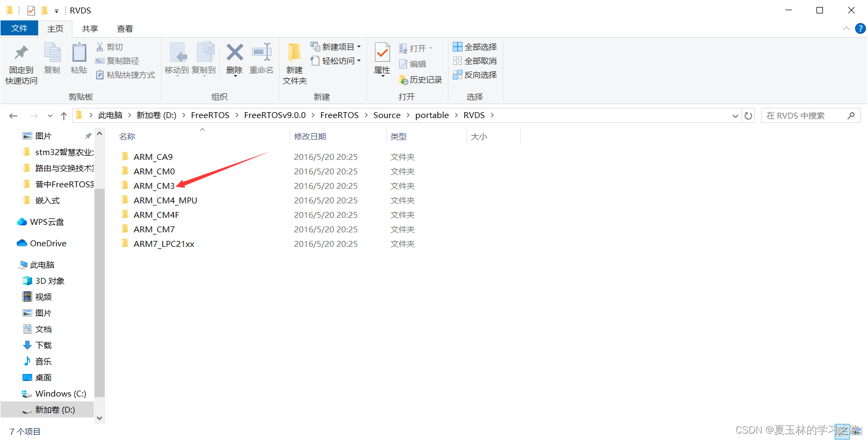
Task: Click the Move to icon
Action: 178,53
